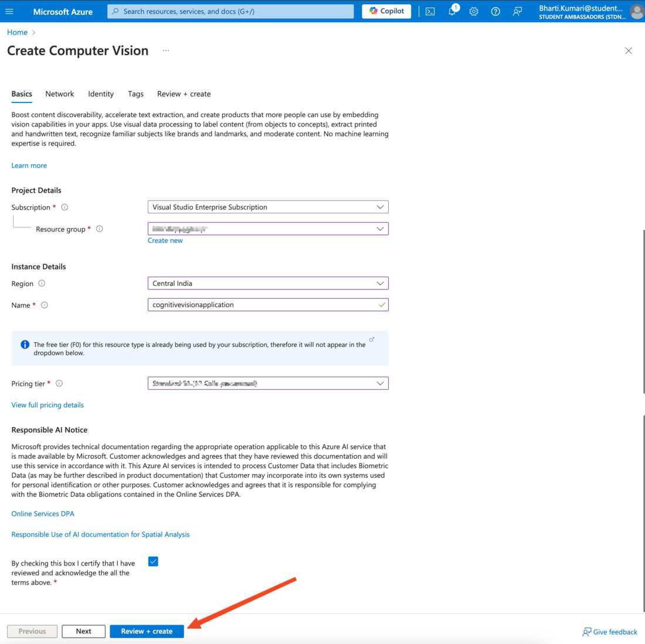This screenshot has height=644, width=645.
Task: Open the Help question mark icon
Action: point(495,12)
